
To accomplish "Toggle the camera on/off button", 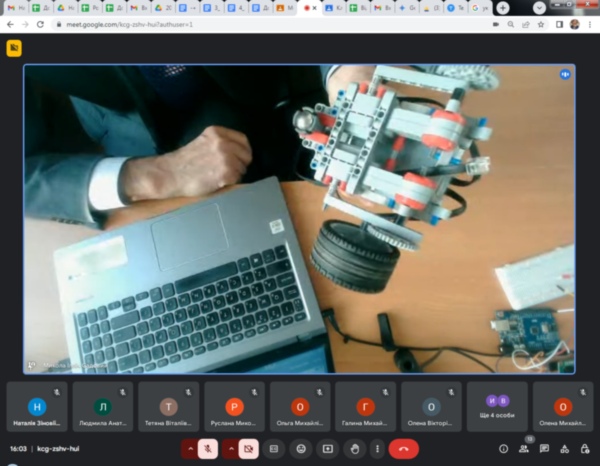I will 249,449.
